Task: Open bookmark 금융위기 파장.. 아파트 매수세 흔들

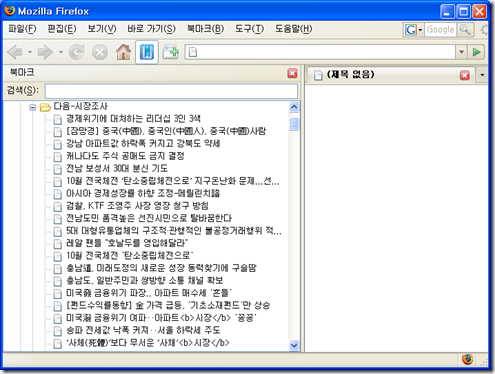Action: click(x=149, y=293)
